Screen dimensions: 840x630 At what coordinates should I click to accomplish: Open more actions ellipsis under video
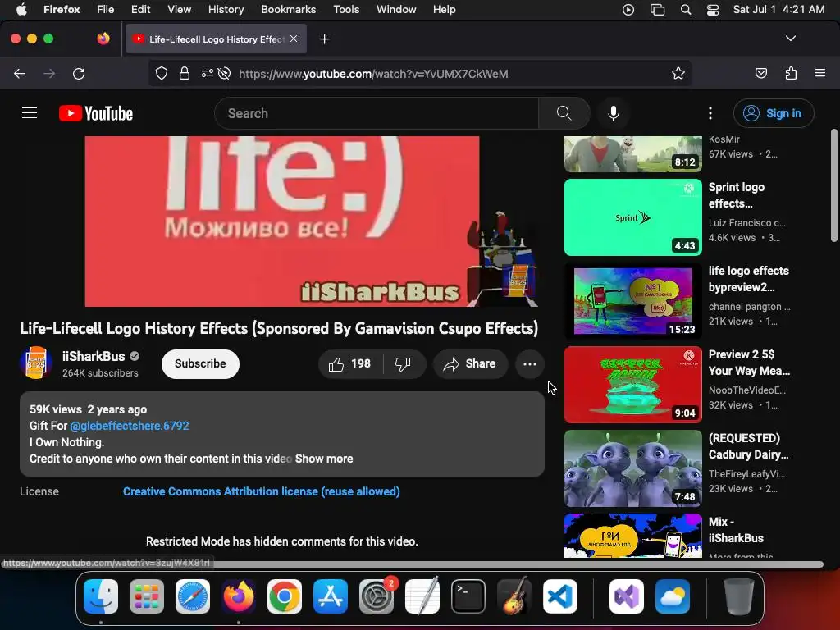point(530,364)
